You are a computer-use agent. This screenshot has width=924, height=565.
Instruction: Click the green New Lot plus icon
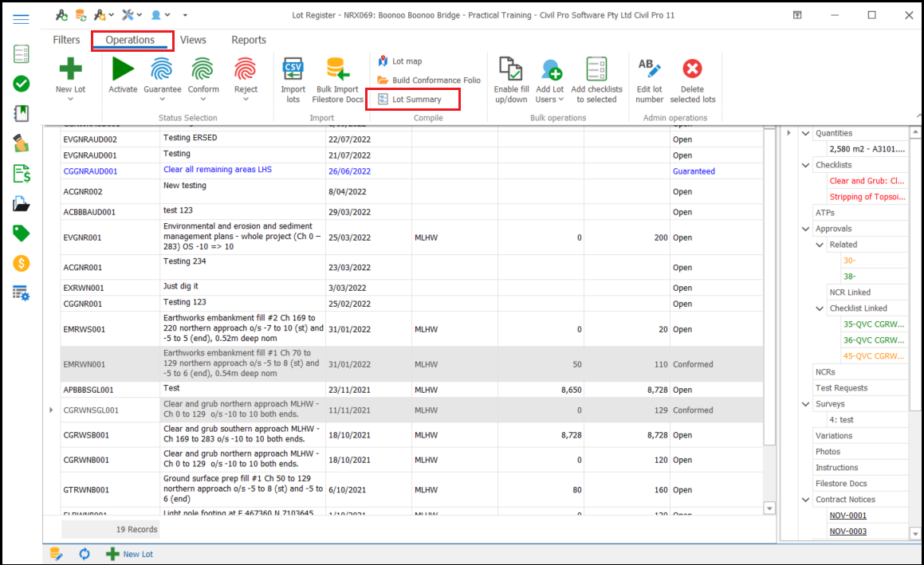coord(70,69)
